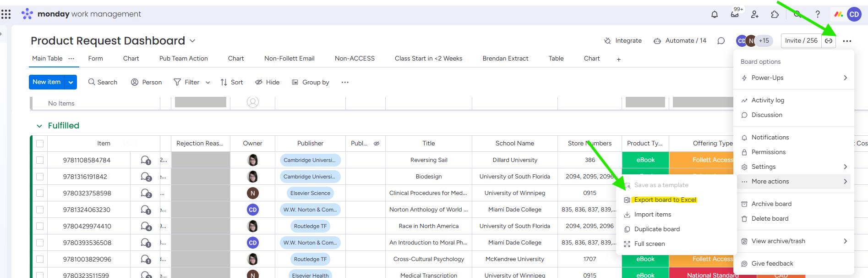
Task: Toggle the eye icon on Publ... column
Action: click(377, 144)
